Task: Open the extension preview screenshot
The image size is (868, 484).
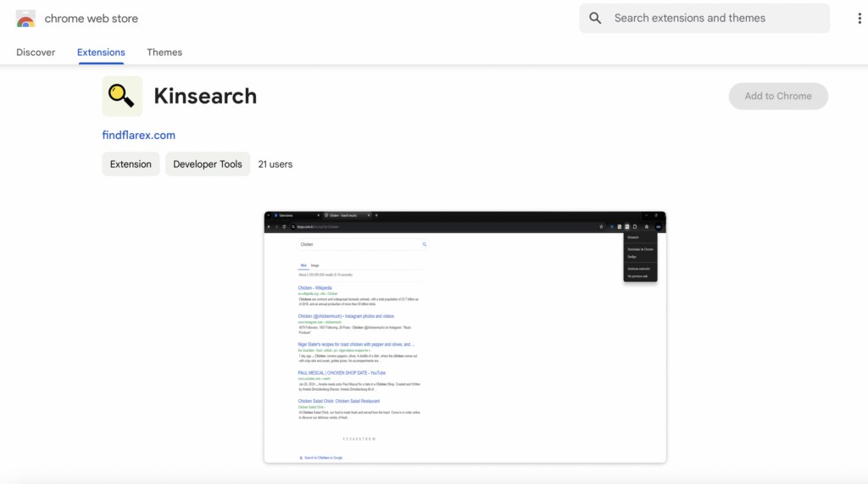Action: pyautogui.click(x=465, y=337)
